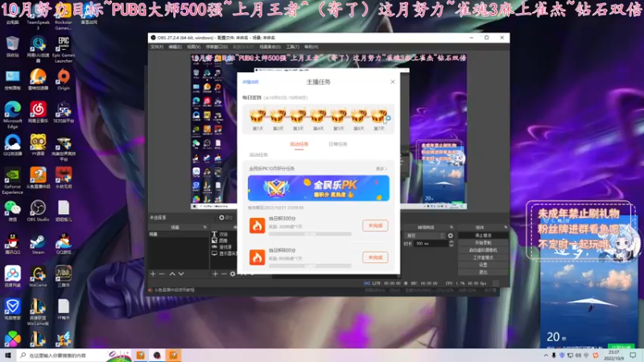The width and height of the screenshot is (644, 362).
Task: Click the Exit button in OBS controls
Action: coord(483,272)
